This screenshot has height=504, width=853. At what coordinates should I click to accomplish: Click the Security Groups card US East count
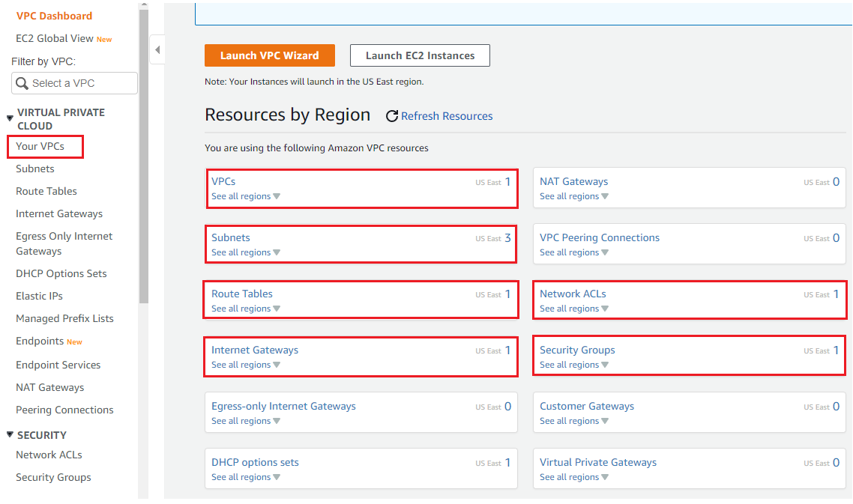coord(837,350)
